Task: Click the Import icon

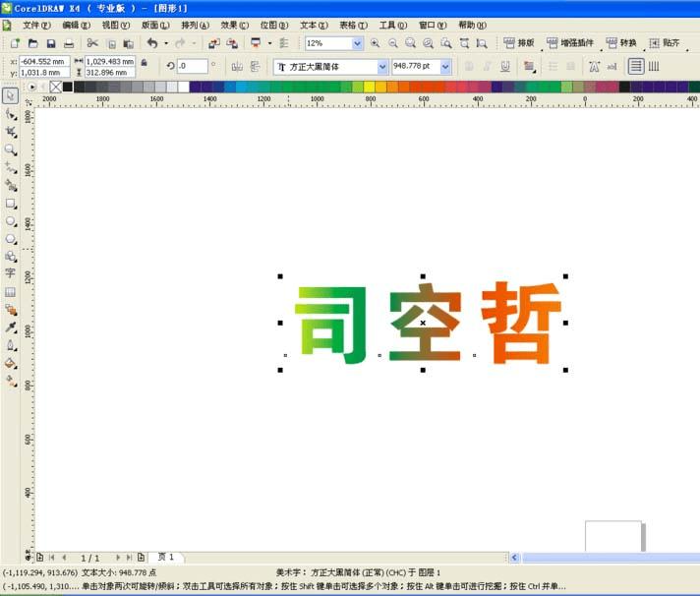Action: tap(214, 43)
